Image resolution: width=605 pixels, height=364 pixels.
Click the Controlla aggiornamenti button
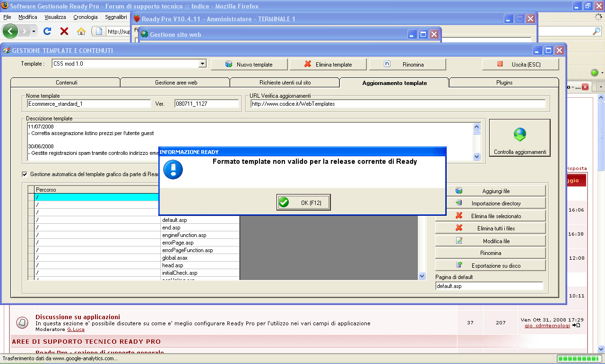click(520, 138)
